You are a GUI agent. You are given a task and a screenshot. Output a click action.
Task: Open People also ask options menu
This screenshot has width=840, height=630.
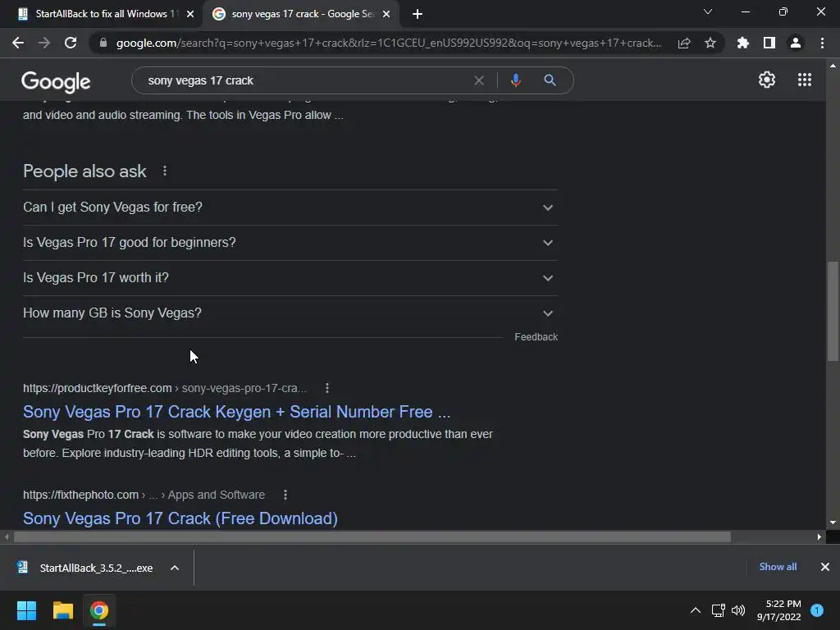point(164,171)
